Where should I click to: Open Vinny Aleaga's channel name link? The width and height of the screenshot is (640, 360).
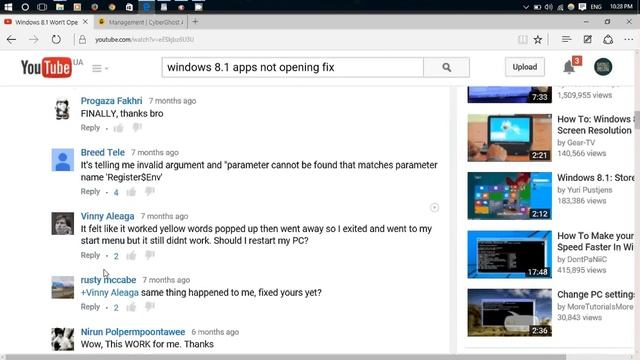pos(107,216)
